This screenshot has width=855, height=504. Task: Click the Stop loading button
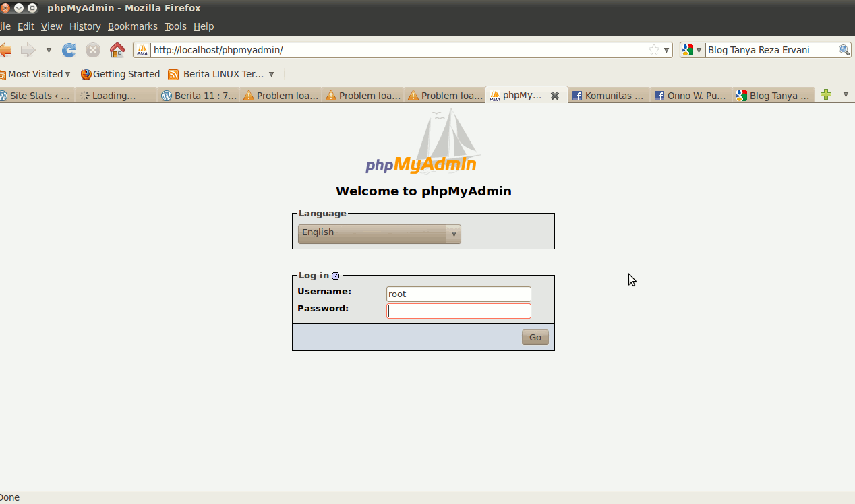pyautogui.click(x=93, y=50)
